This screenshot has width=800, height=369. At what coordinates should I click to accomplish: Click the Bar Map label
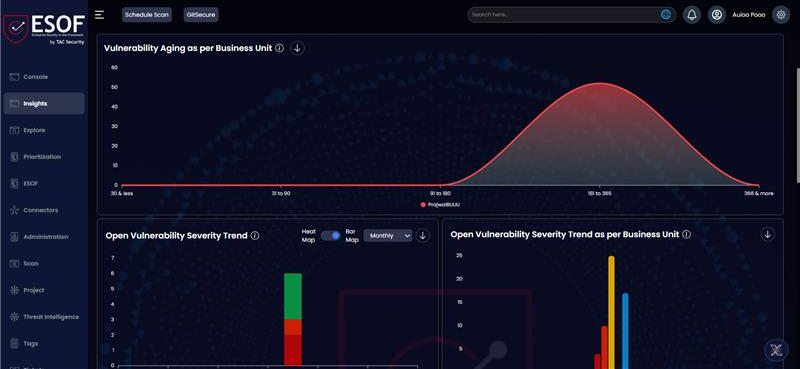coord(352,235)
